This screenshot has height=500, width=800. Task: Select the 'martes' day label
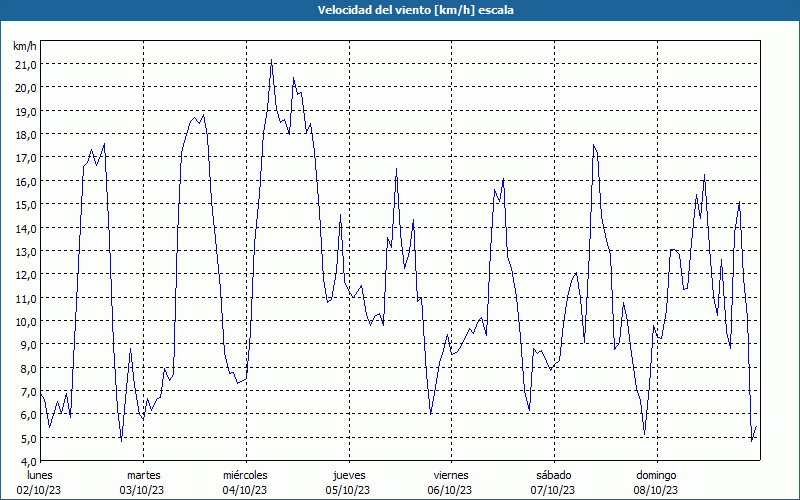pyautogui.click(x=143, y=475)
